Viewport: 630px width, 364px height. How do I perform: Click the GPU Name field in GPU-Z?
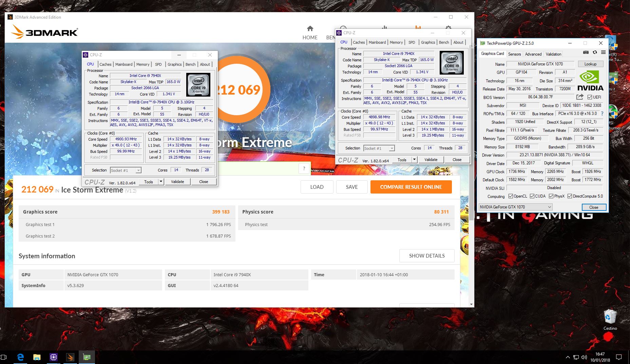click(540, 64)
